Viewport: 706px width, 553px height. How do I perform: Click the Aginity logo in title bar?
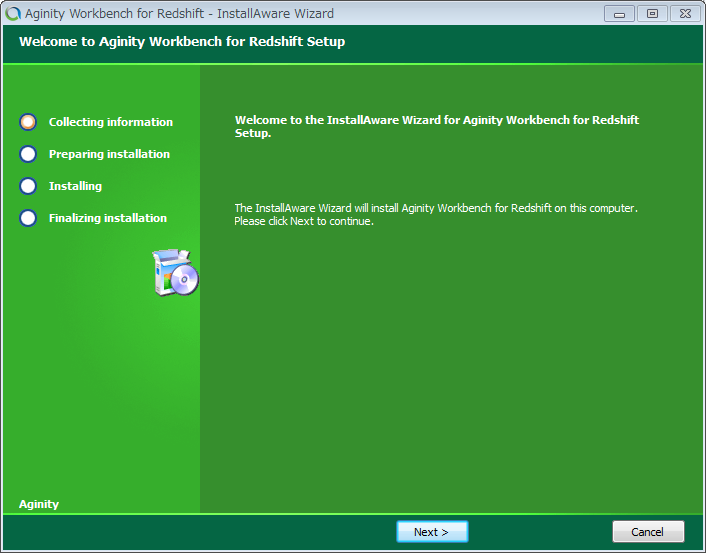click(x=13, y=14)
